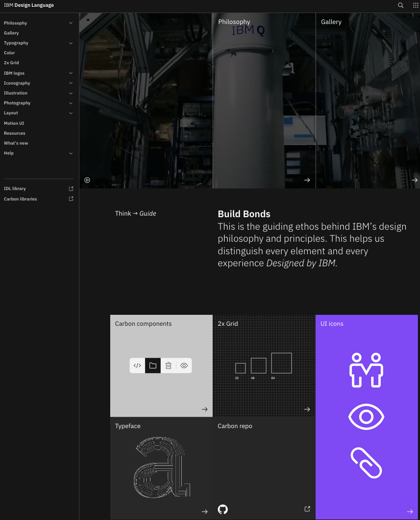
Task: Expand the Layout sidebar chevron
Action: [71, 113]
